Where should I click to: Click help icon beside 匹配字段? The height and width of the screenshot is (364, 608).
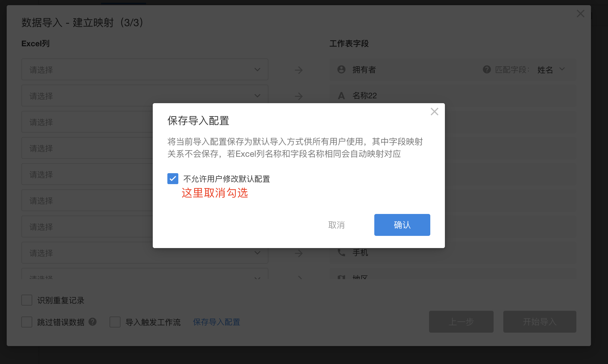click(x=487, y=70)
